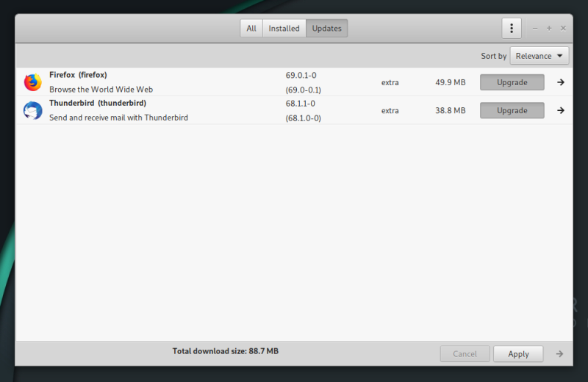The image size is (588, 382).
Task: Open details arrow for Thunderbird row
Action: [x=561, y=110]
